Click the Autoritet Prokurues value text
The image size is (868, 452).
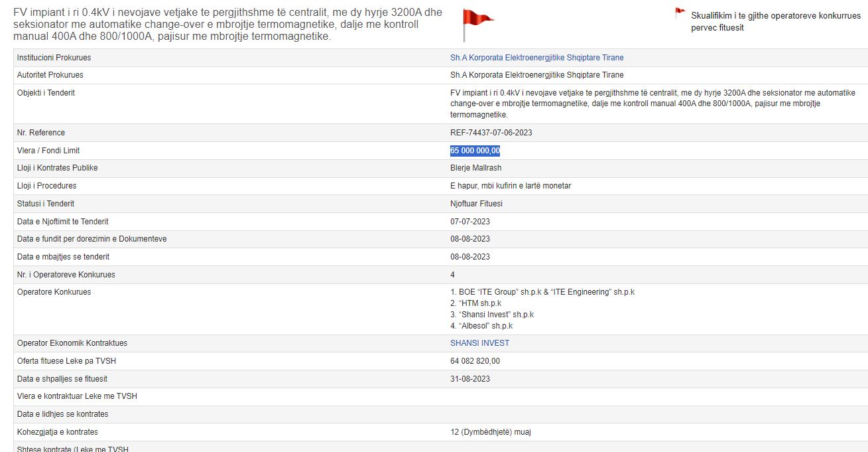tap(536, 75)
